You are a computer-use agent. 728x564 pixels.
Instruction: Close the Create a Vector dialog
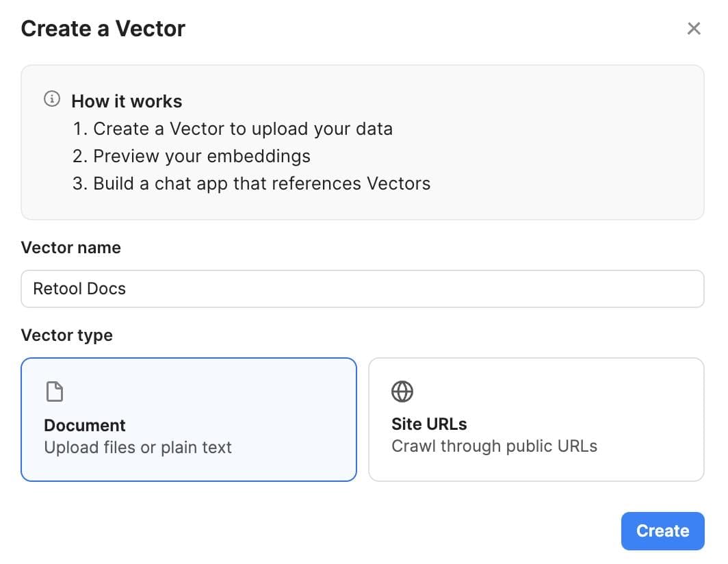pyautogui.click(x=694, y=28)
